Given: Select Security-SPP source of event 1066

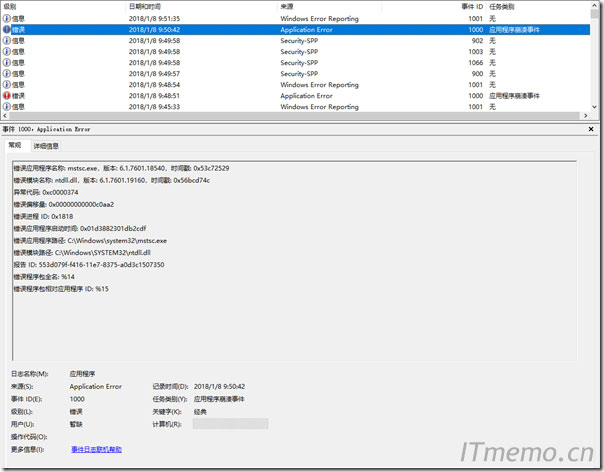Looking at the screenshot, I should (299, 62).
